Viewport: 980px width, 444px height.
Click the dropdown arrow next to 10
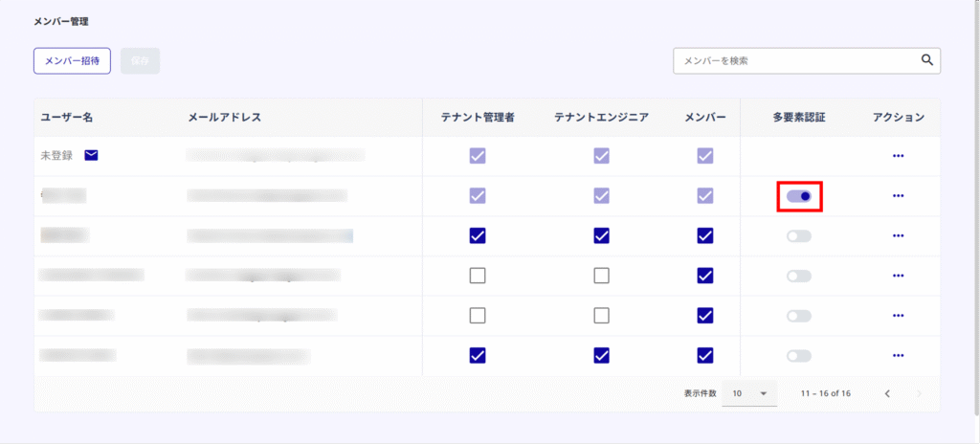coord(763,394)
